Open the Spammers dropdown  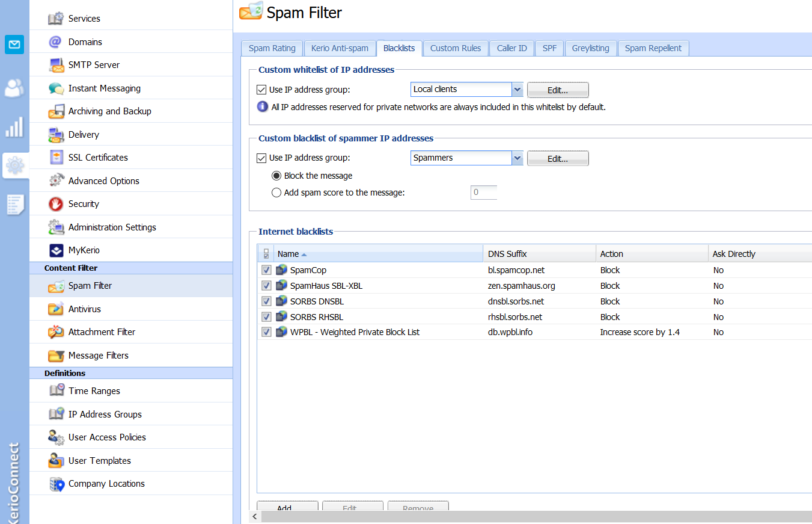(517, 158)
